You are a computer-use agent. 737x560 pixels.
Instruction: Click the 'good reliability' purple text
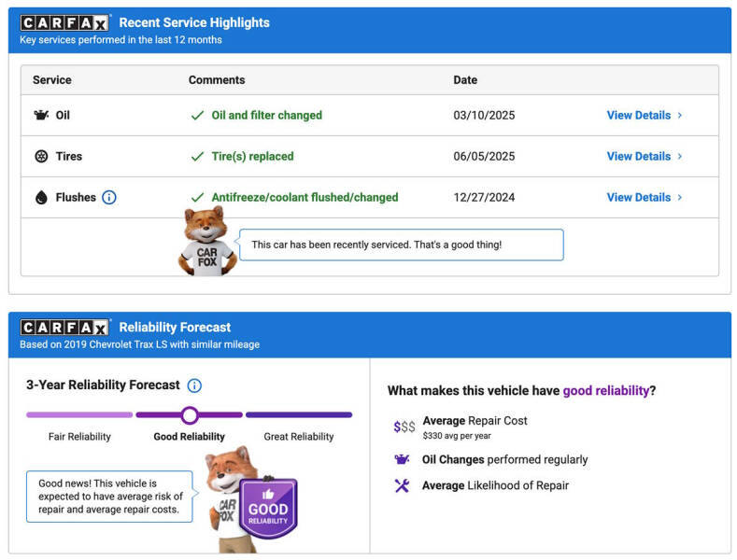click(x=605, y=391)
